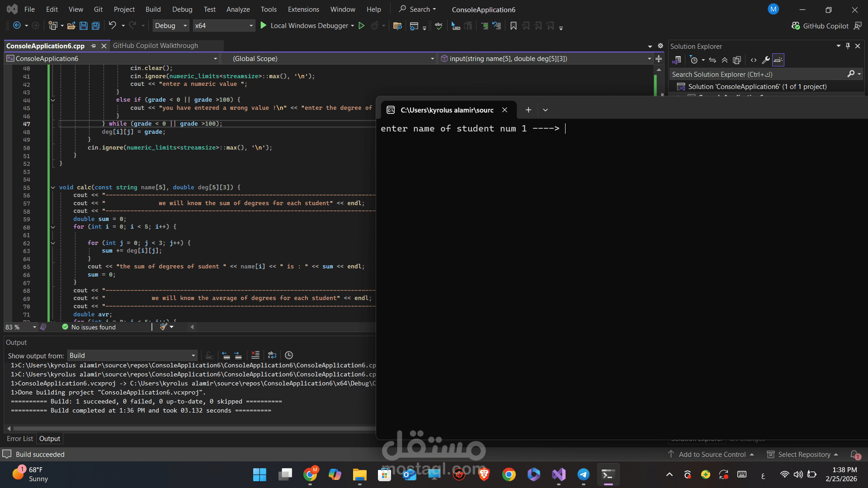The image size is (868, 488).
Task: Click the Undo arrow icon
Action: (x=112, y=25)
